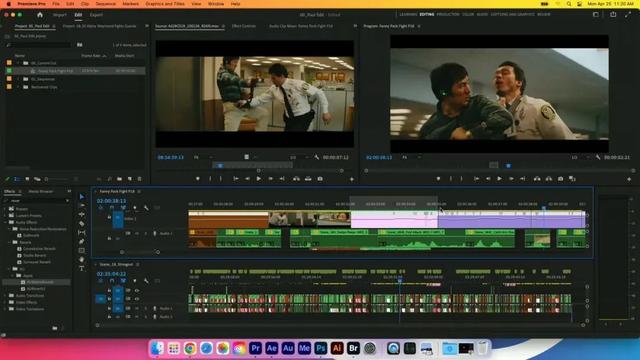640x360 pixels.
Task: Select the Pen tool
Action: (82, 242)
